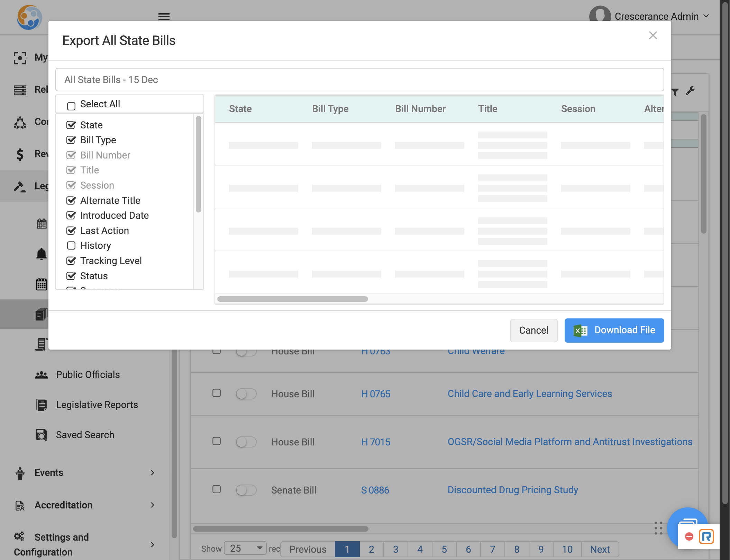This screenshot has height=560, width=730.
Task: Open the Show 25 records dropdown
Action: (245, 549)
